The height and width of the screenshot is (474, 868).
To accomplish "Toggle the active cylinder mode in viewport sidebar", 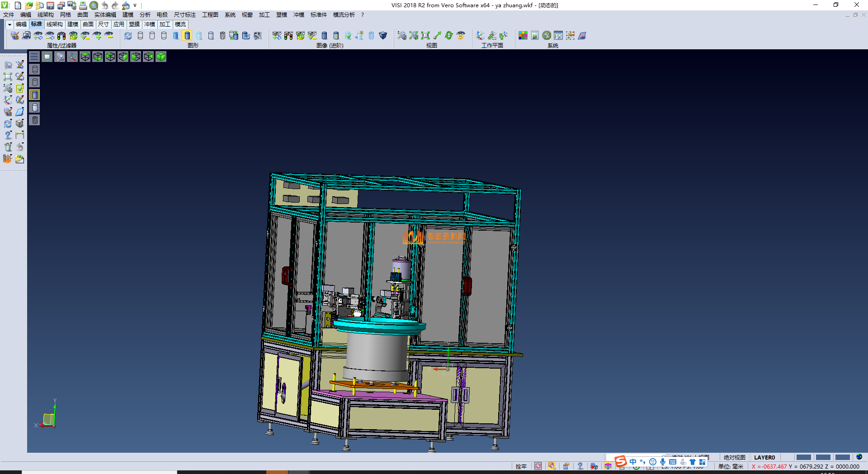I will point(35,95).
